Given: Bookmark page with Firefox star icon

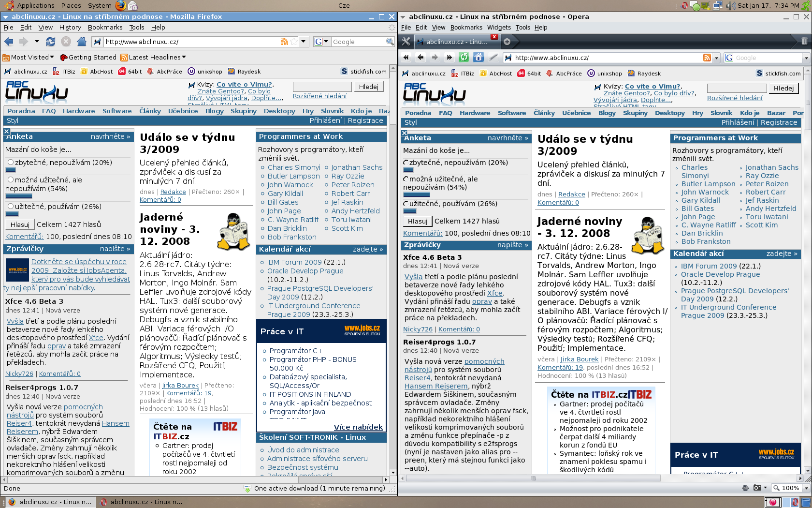Looking at the screenshot, I should tap(294, 42).
